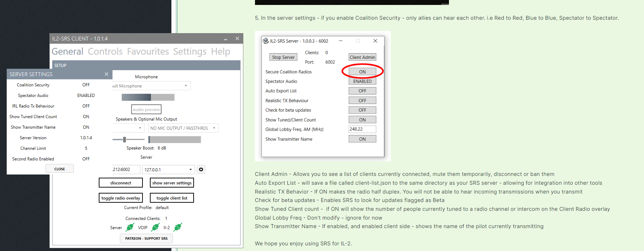
Task: Click the "Global Lobby Freq - Don't modify" line
Action: coord(318,218)
